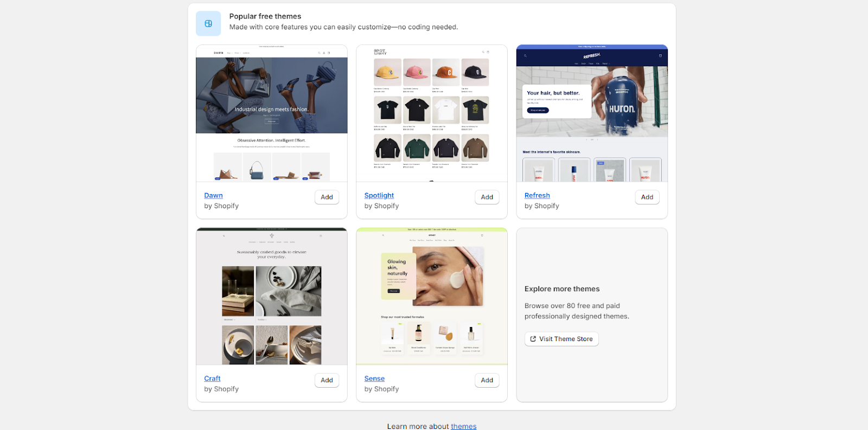868x430 pixels.
Task: Add the Refresh theme
Action: click(x=647, y=197)
